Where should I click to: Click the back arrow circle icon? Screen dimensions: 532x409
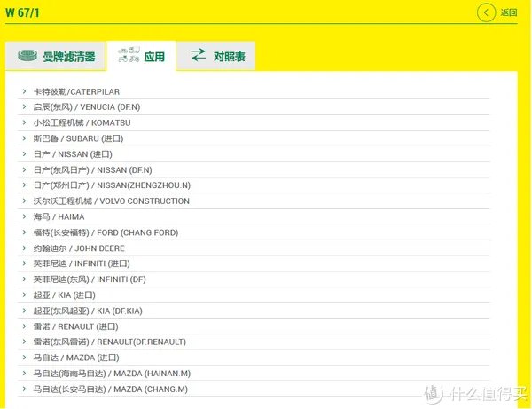(486, 12)
